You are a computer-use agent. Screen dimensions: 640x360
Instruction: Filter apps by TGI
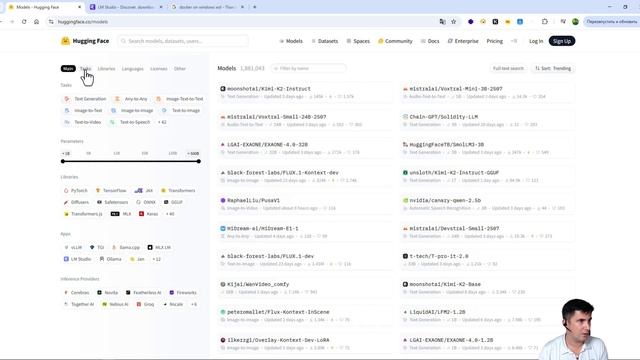click(x=97, y=247)
